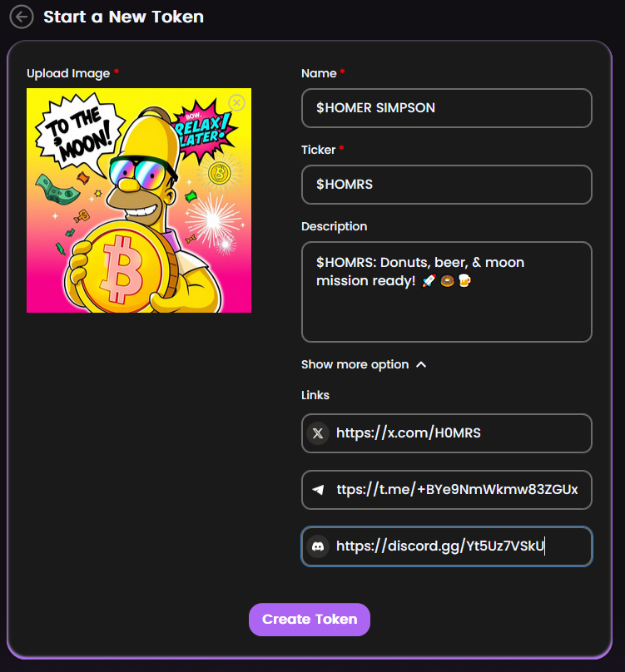The image size is (625, 672).
Task: Click the Ticker label
Action: (318, 150)
